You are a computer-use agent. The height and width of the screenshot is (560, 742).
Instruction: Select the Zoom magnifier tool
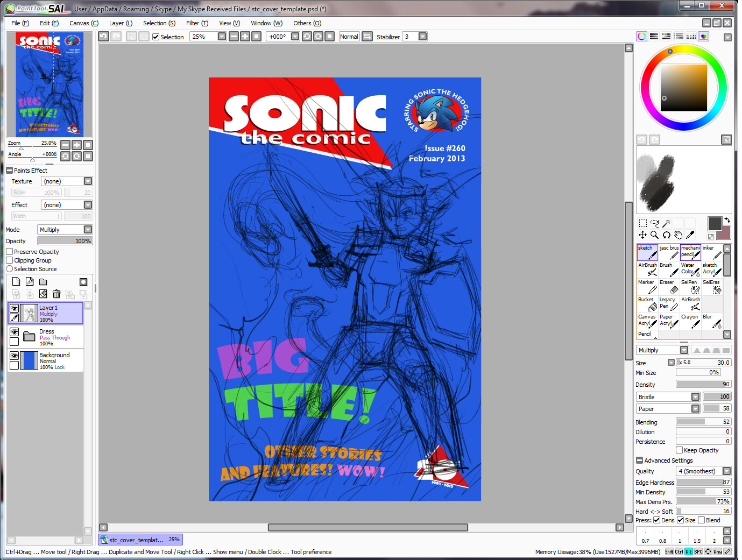(x=654, y=235)
